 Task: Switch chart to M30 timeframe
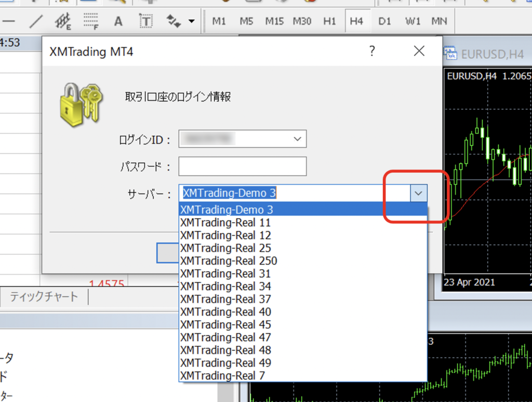point(302,21)
